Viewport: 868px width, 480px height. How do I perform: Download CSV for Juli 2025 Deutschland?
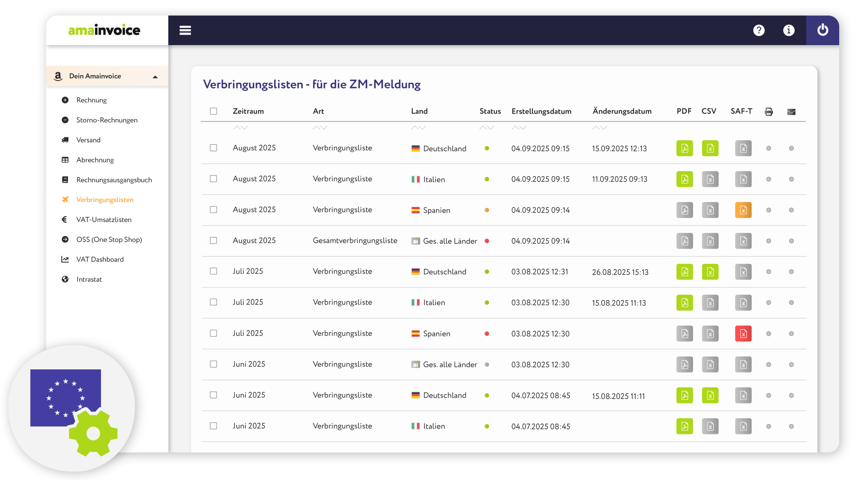(x=710, y=272)
